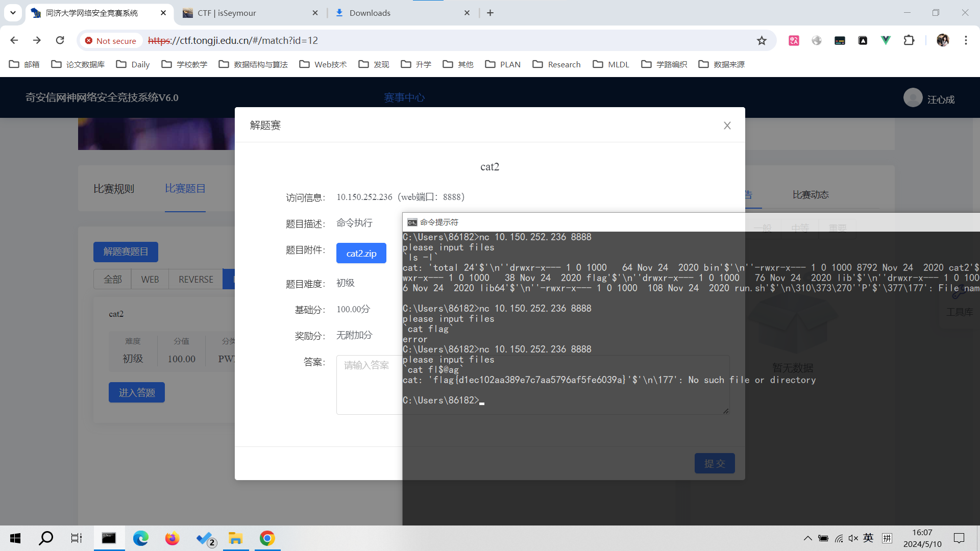Image resolution: width=980 pixels, height=551 pixels.
Task: Switch to Command Prompt in taskbar
Action: pyautogui.click(x=109, y=538)
